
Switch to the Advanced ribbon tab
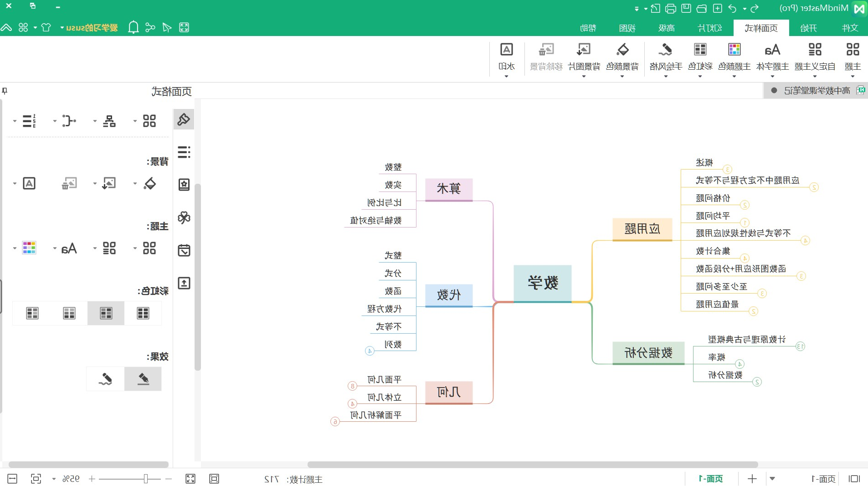point(666,28)
